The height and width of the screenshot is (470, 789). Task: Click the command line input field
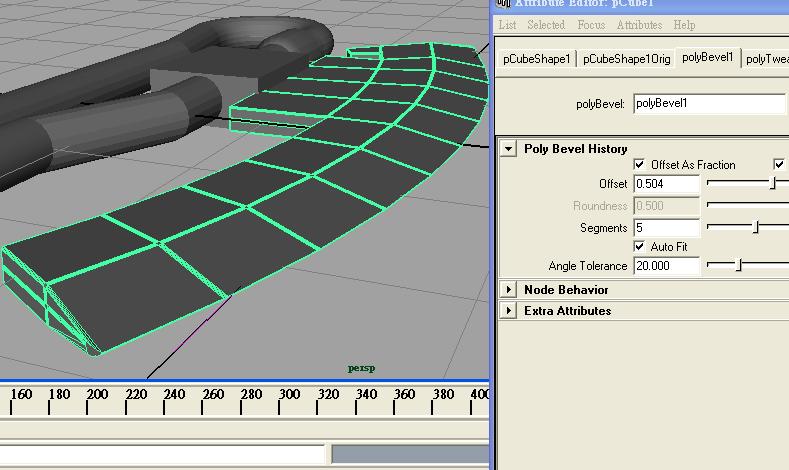click(x=162, y=455)
